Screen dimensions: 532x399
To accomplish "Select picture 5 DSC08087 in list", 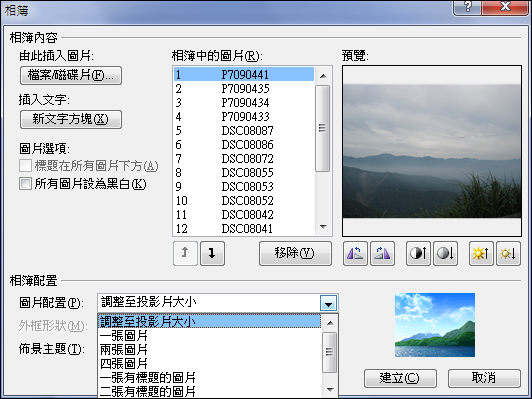I will [x=244, y=131].
